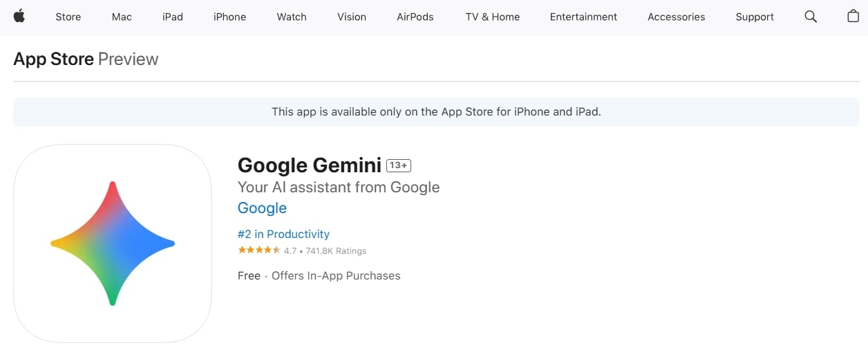Select Accessories in the nav bar
868x348 pixels.
pyautogui.click(x=677, y=17)
